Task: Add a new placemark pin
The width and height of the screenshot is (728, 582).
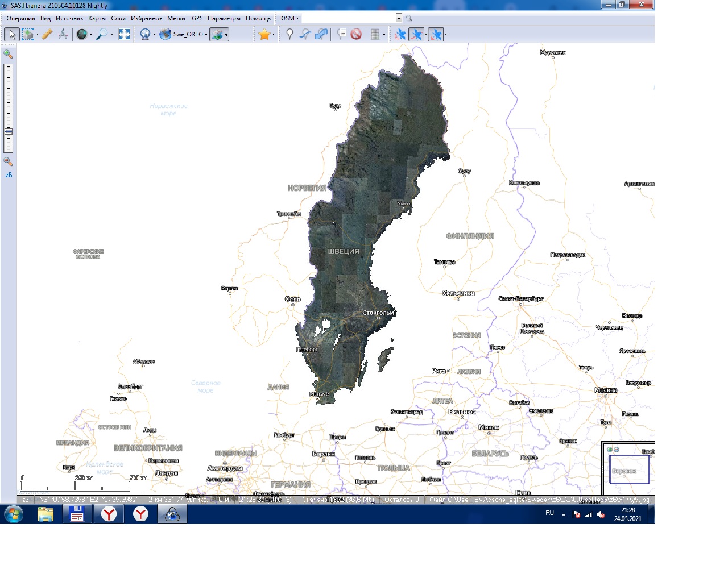Action: click(289, 35)
